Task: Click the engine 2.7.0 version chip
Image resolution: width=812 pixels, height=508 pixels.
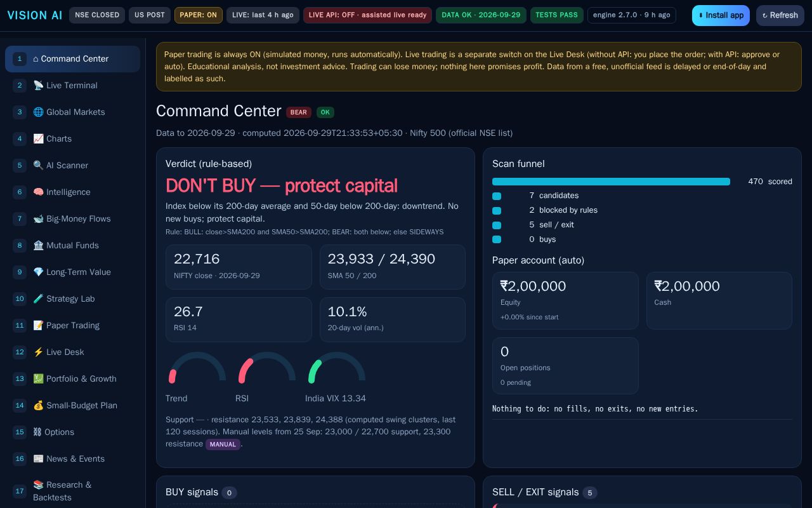Action: (632, 15)
